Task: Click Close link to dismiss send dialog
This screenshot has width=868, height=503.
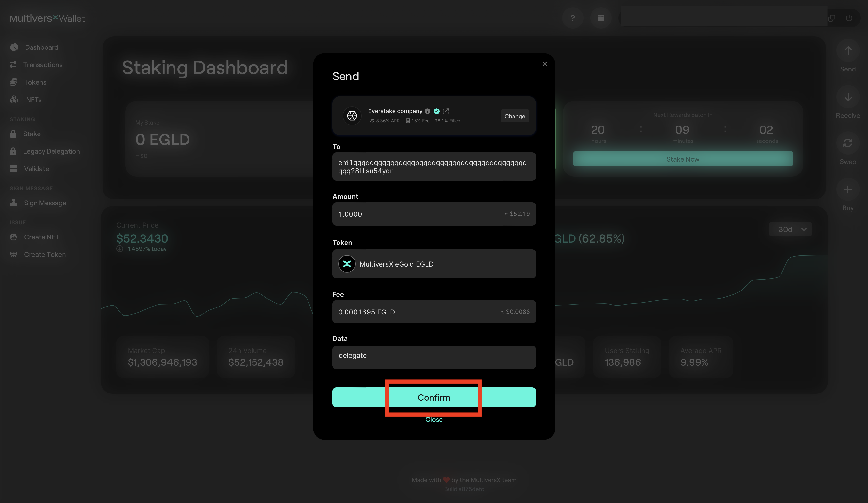Action: point(434,419)
